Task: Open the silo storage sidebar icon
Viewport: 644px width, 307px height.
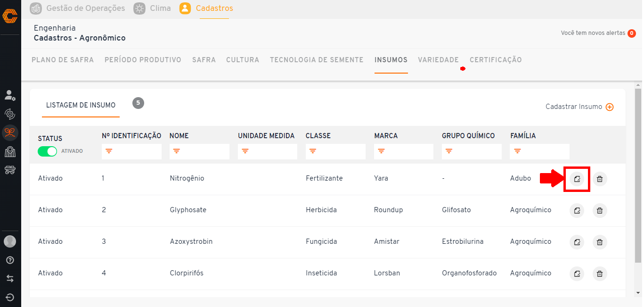Action: coord(10,151)
